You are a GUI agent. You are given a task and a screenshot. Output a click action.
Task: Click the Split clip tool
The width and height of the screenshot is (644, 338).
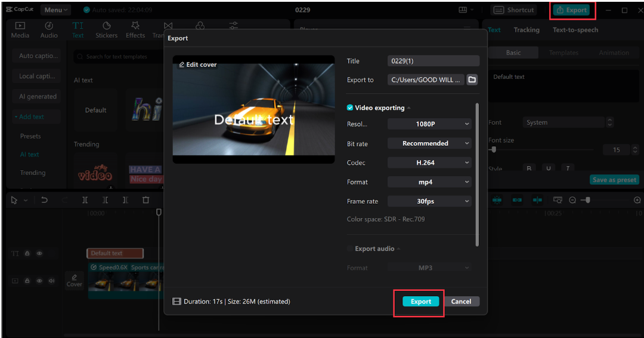coord(85,200)
